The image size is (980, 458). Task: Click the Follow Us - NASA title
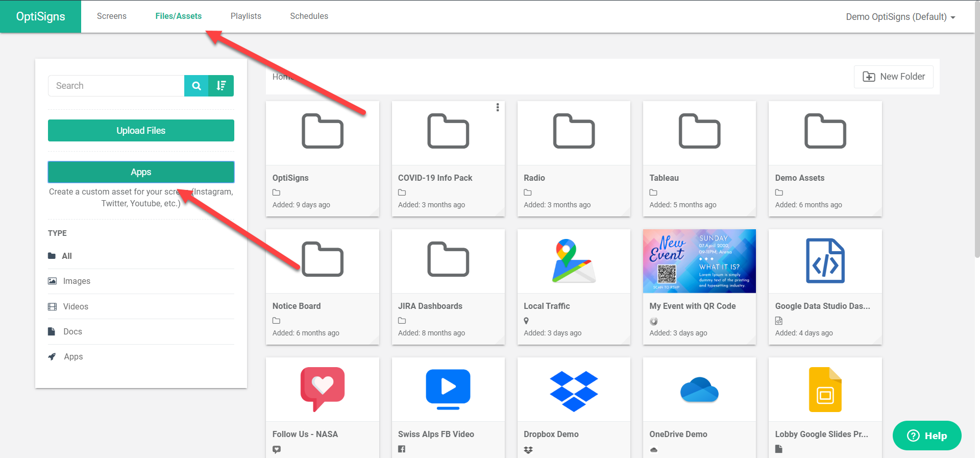pyautogui.click(x=305, y=434)
